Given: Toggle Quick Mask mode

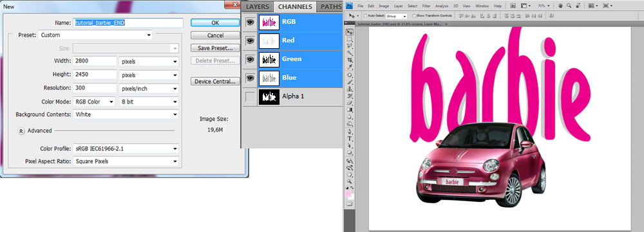Looking at the screenshot, I should 350,203.
